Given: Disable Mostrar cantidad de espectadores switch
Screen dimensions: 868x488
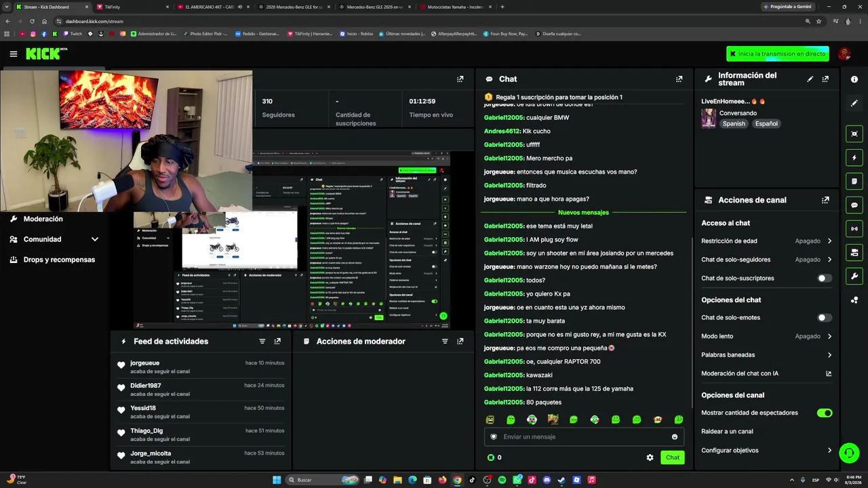Looking at the screenshot, I should 824,413.
